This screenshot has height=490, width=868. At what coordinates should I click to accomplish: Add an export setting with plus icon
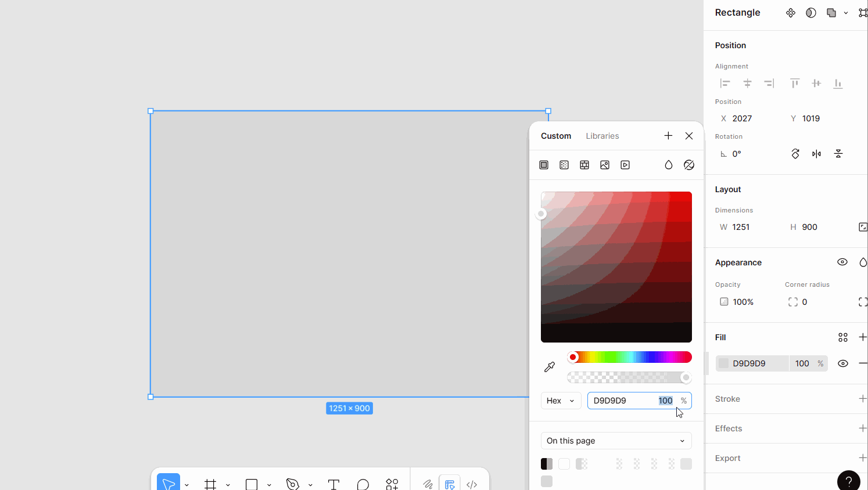[x=863, y=458]
